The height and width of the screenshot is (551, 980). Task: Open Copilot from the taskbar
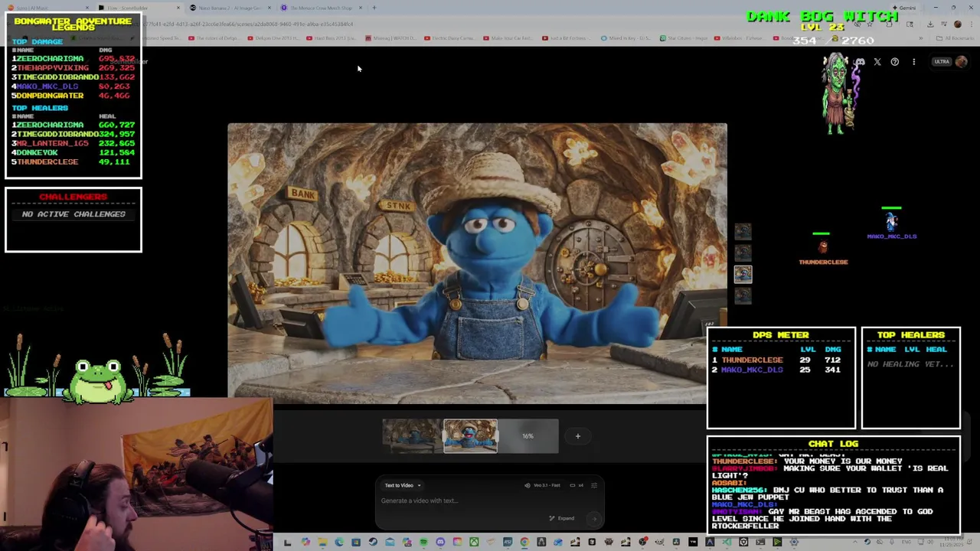(x=305, y=543)
